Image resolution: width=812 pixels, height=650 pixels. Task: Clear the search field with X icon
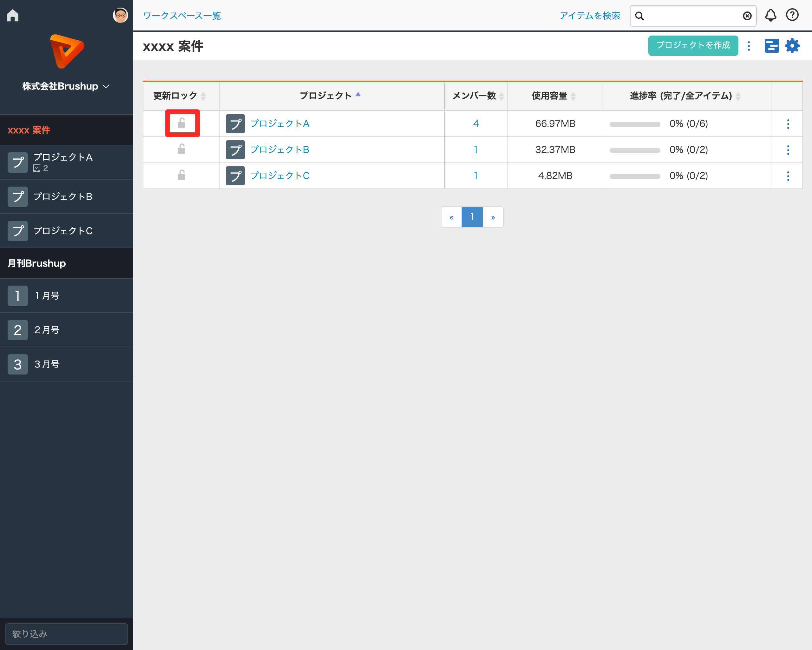(x=747, y=16)
